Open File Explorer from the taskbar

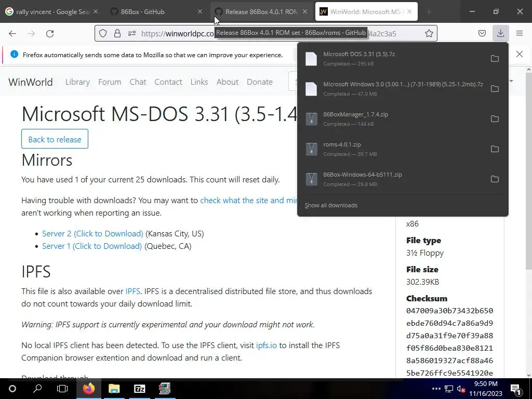point(114,389)
